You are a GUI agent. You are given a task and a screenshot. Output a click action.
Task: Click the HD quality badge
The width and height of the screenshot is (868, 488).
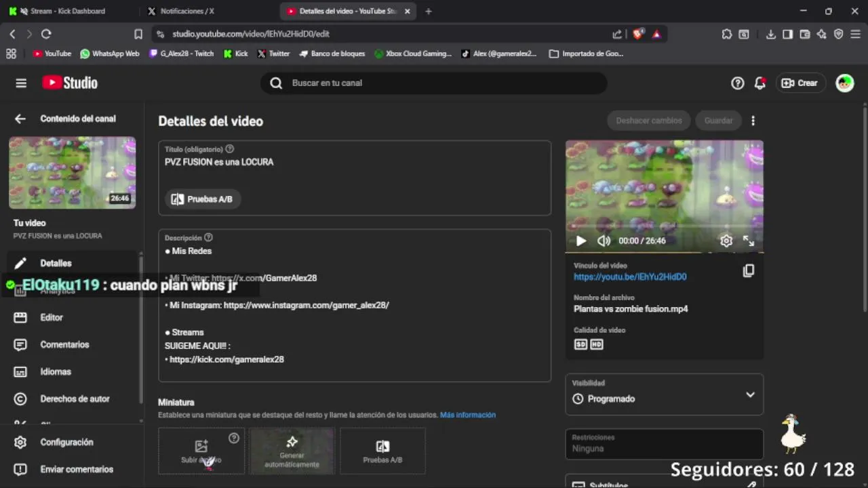(596, 344)
